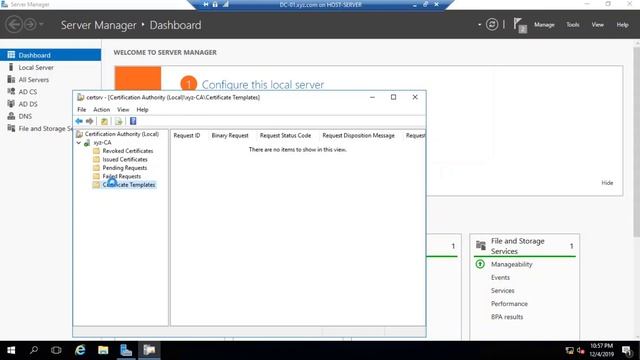Open the Windows Start menu
Screen dimensions: 640x360
click(11, 350)
